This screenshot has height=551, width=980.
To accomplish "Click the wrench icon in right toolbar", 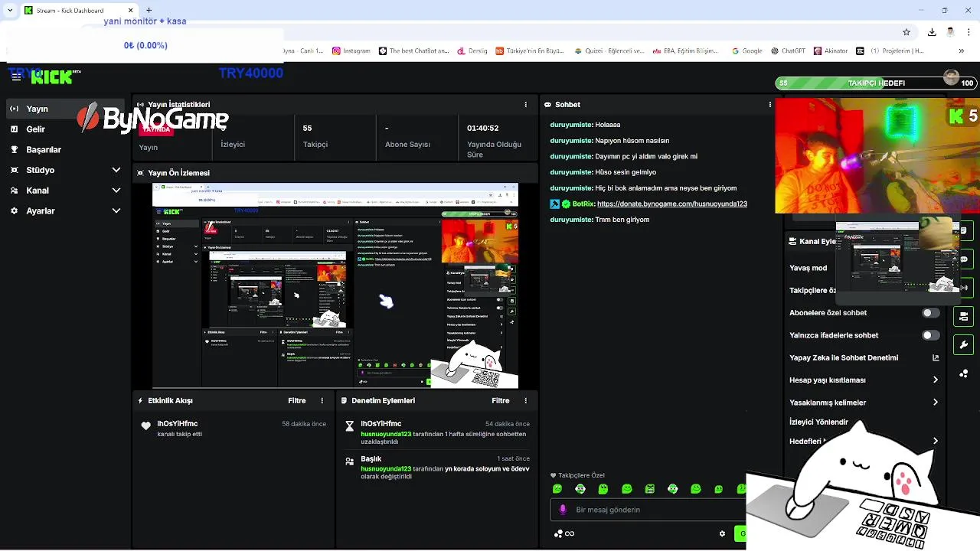I will tap(964, 344).
